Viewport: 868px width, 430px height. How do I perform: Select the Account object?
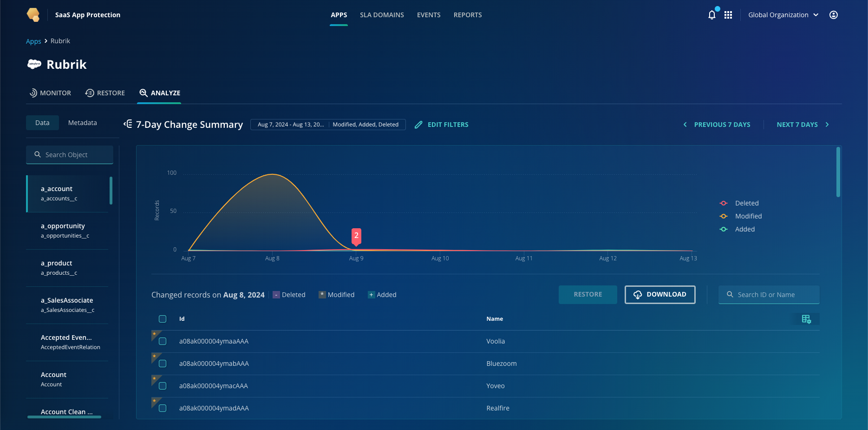point(68,379)
